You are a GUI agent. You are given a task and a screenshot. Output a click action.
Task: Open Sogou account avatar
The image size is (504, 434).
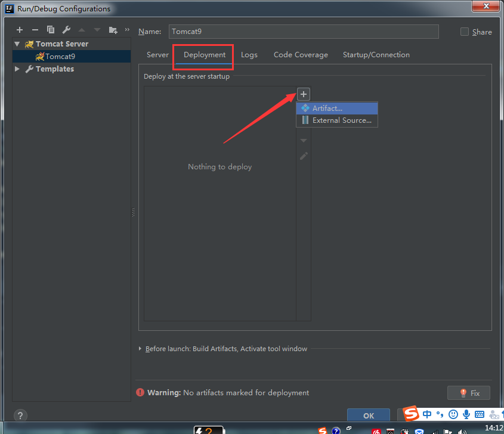pos(494,415)
